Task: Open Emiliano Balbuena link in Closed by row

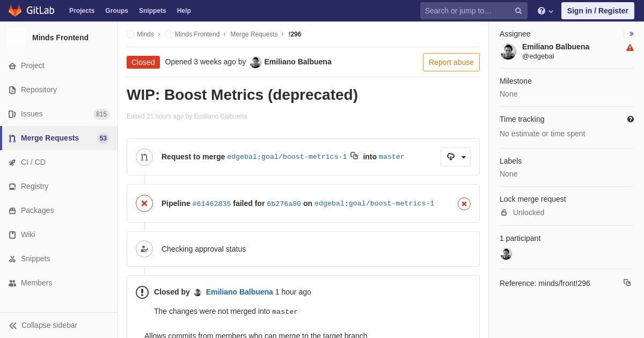Action: pyautogui.click(x=239, y=292)
